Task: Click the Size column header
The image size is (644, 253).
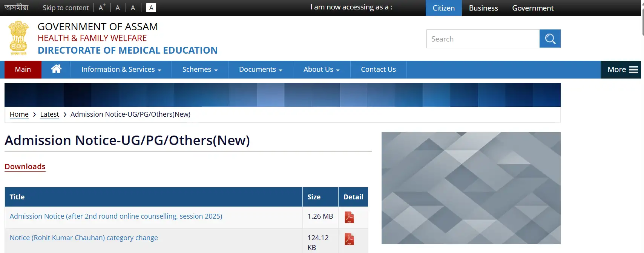Action: 320,197
